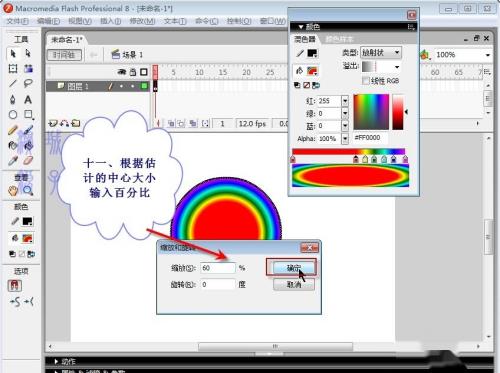Click the 缩放 percentage input field
The height and width of the screenshot is (373, 500).
(x=218, y=268)
